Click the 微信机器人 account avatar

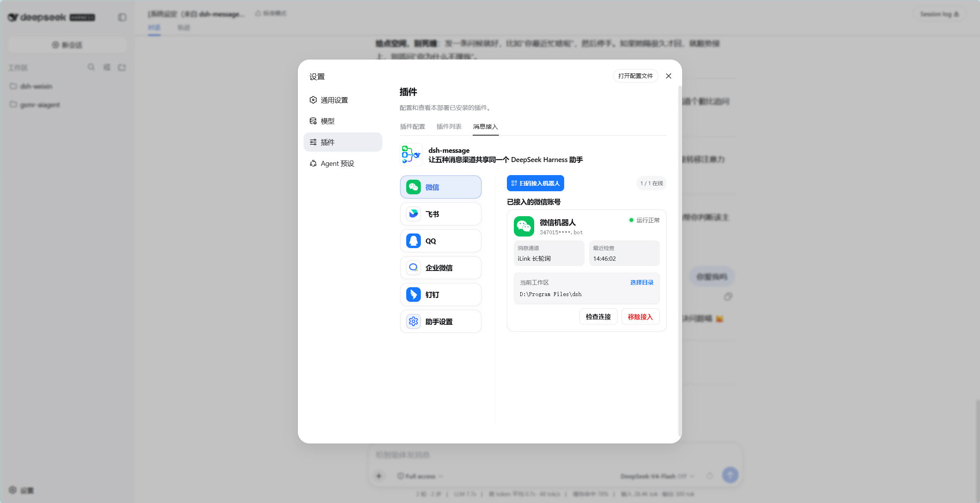pos(524,226)
